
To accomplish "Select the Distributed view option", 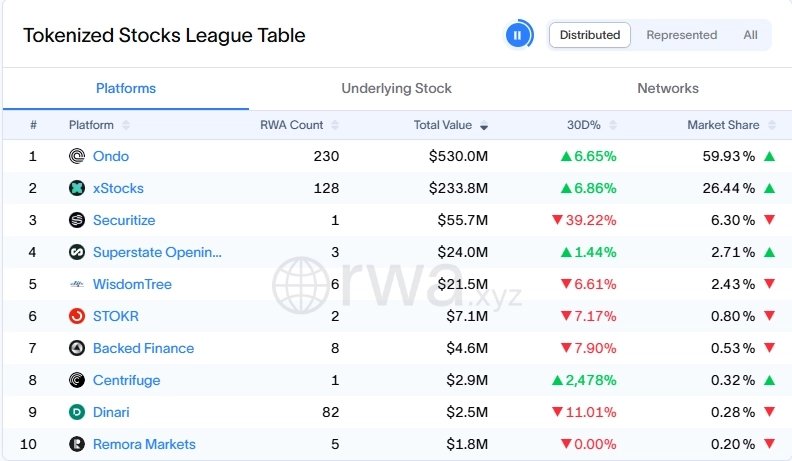I will coord(590,35).
